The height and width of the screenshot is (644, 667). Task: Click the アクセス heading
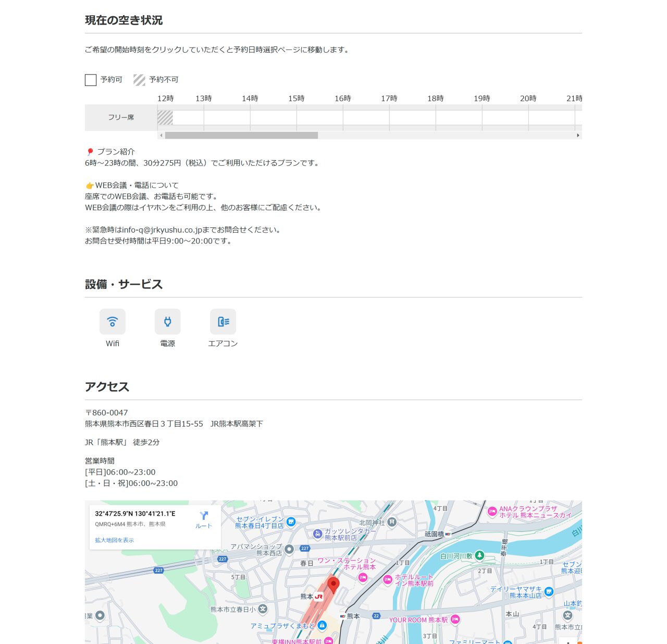click(x=107, y=387)
